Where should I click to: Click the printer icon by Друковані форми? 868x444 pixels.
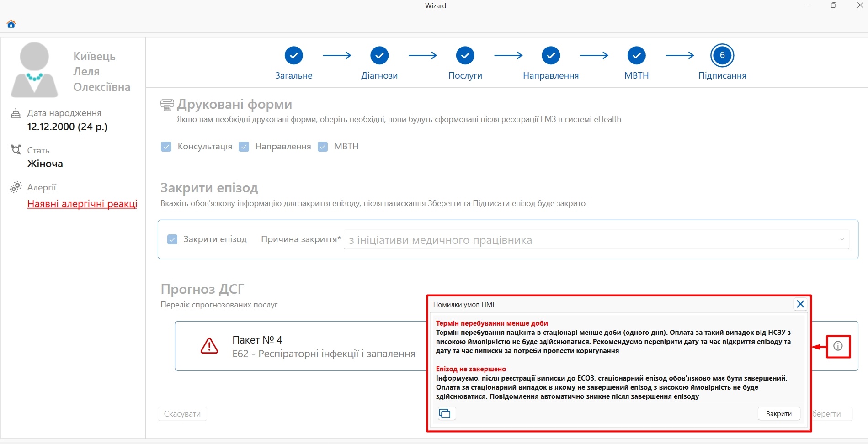167,105
